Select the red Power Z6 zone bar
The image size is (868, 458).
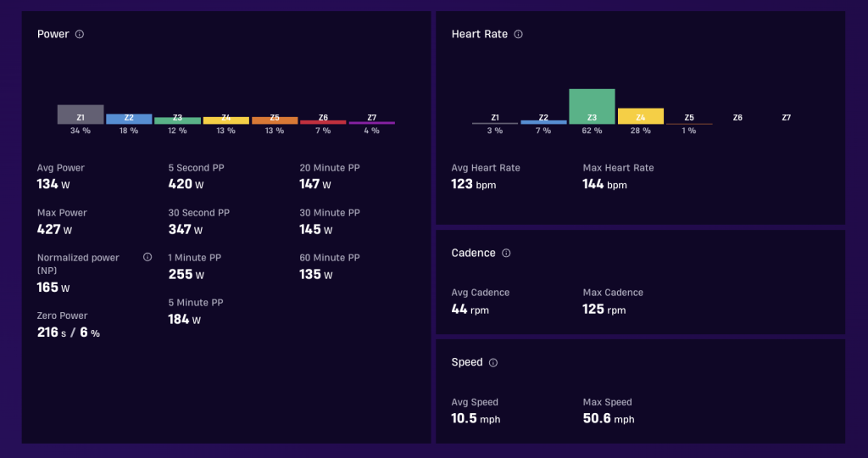pos(323,122)
